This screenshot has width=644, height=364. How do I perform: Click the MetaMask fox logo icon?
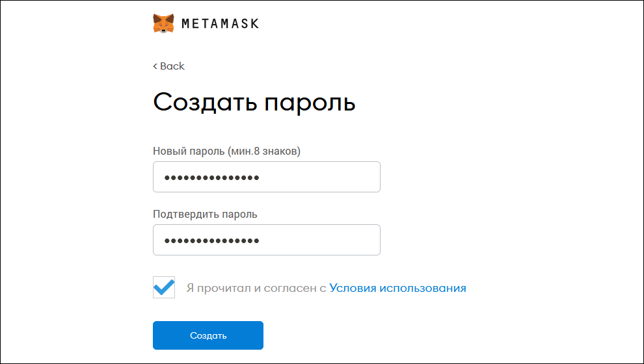[x=163, y=23]
